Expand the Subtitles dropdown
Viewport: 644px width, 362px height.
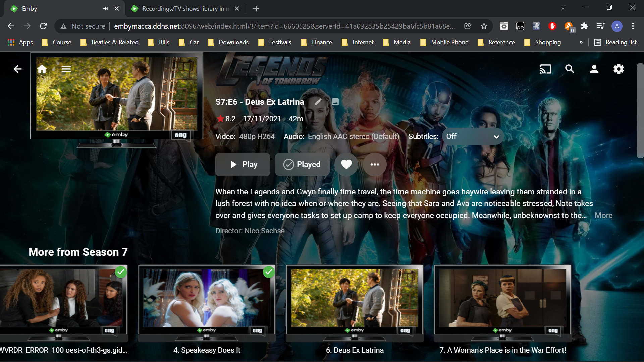(x=473, y=136)
